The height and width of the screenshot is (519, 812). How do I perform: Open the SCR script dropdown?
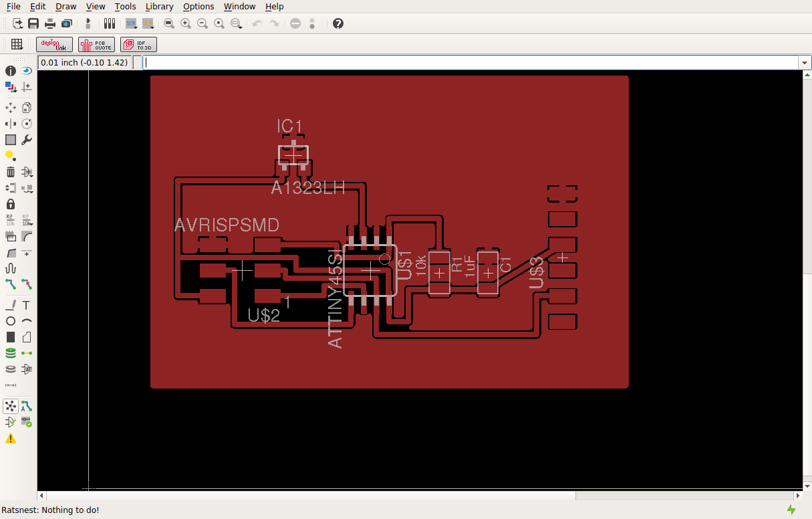point(131,23)
